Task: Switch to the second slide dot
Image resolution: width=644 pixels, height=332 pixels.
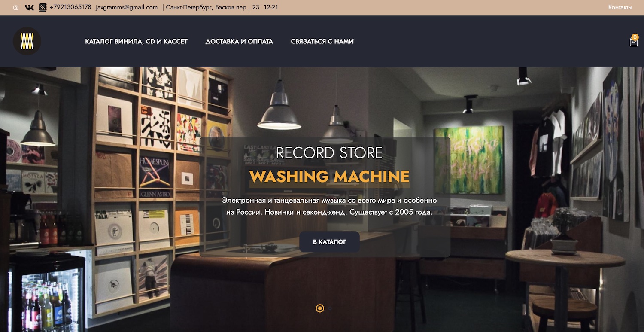Action: pyautogui.click(x=330, y=308)
